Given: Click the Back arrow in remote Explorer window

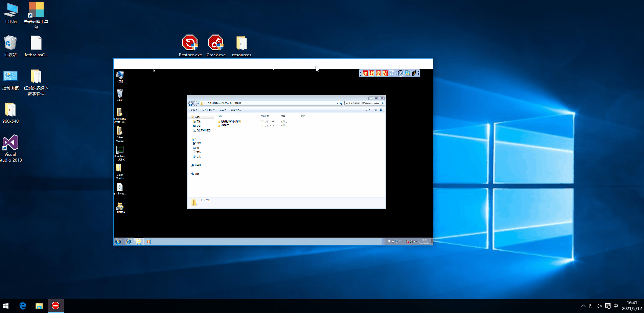Looking at the screenshot, I should 190,103.
